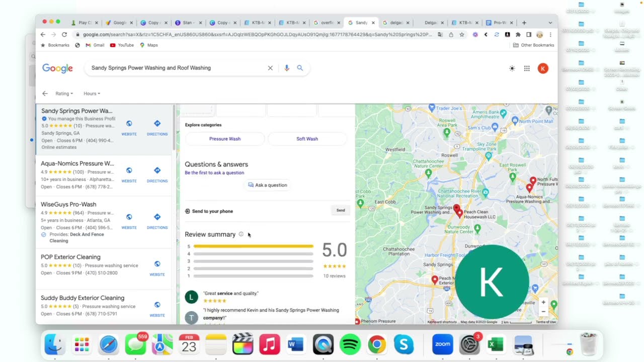The height and width of the screenshot is (362, 644).
Task: Click the 5-star rating bar
Action: pyautogui.click(x=253, y=246)
